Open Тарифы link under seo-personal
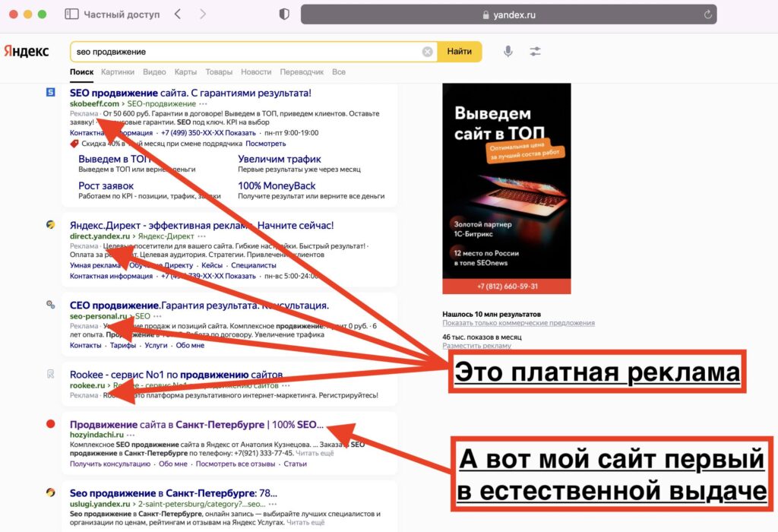 [x=123, y=345]
